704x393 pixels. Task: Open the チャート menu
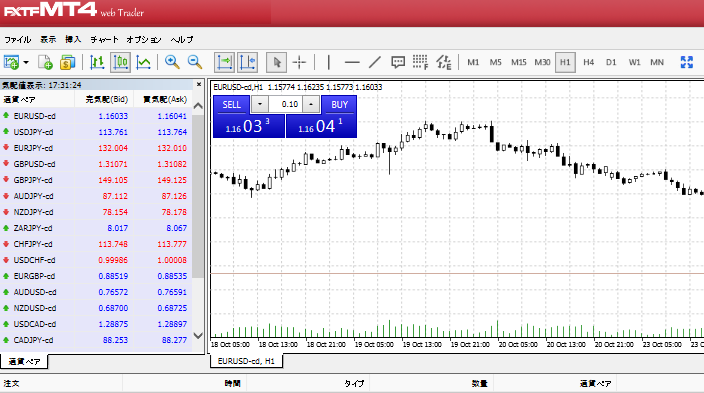point(104,40)
